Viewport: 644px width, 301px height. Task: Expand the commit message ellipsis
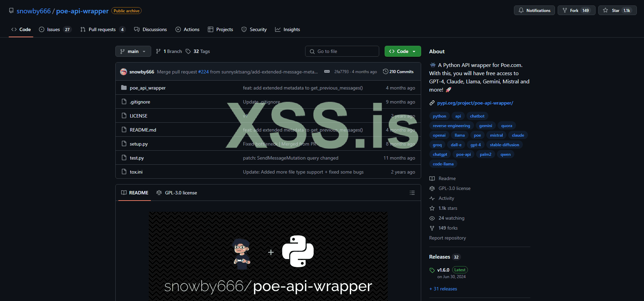pyautogui.click(x=327, y=71)
